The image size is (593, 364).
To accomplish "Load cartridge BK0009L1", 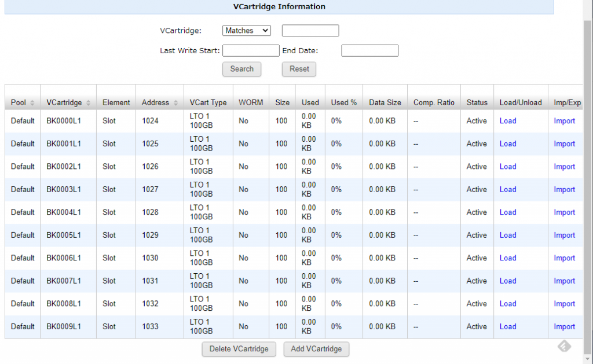I will coord(507,327).
